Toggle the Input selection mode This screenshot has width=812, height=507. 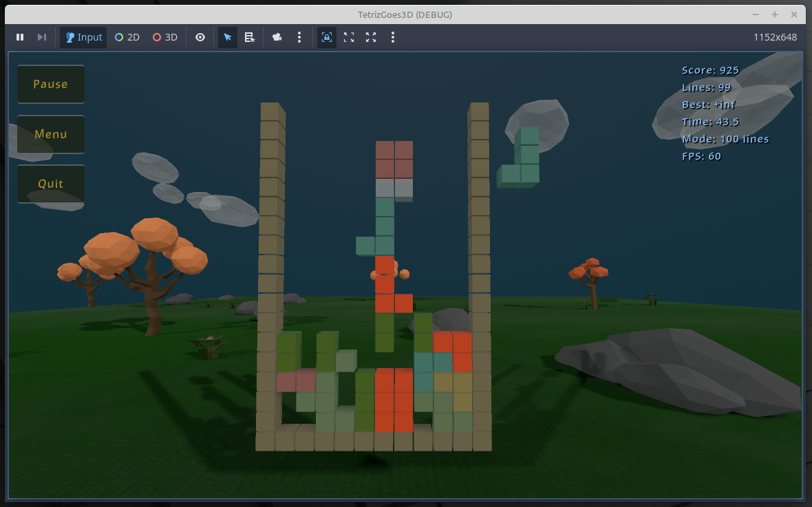(x=83, y=37)
